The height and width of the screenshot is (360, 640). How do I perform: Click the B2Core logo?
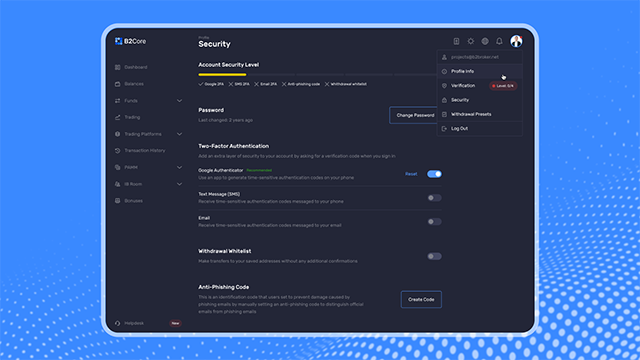tap(130, 41)
